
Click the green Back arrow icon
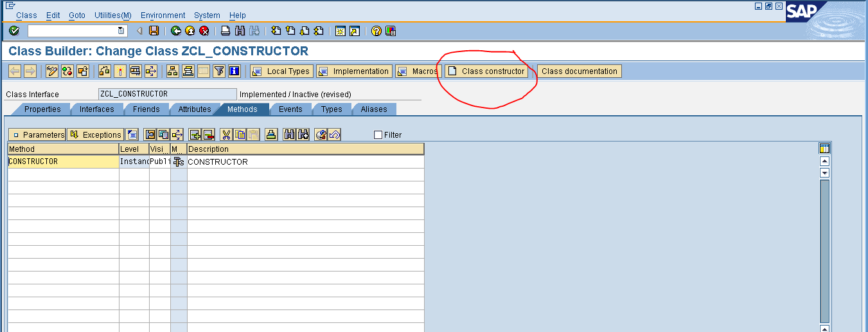click(x=176, y=30)
